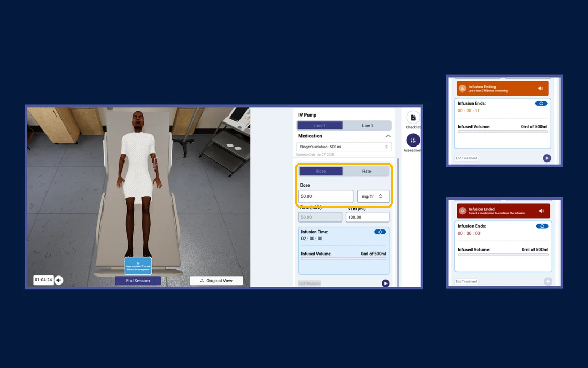This screenshot has width=588, height=368.
Task: Select the Rate mode tab
Action: (x=366, y=171)
